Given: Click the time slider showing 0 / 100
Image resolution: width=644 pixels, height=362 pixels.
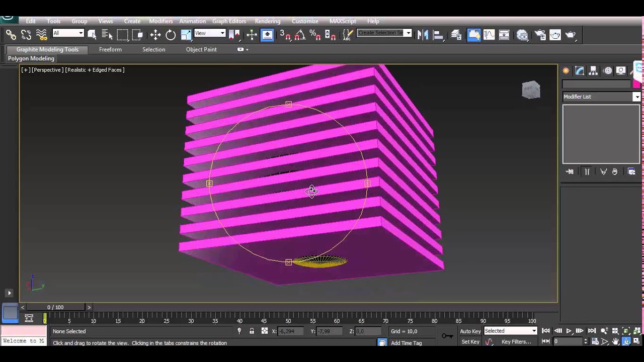Looking at the screenshot, I should click(55, 307).
